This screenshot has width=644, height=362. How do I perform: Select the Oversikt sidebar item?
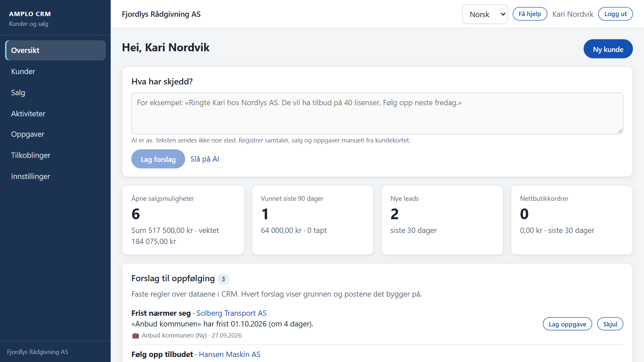pos(55,50)
